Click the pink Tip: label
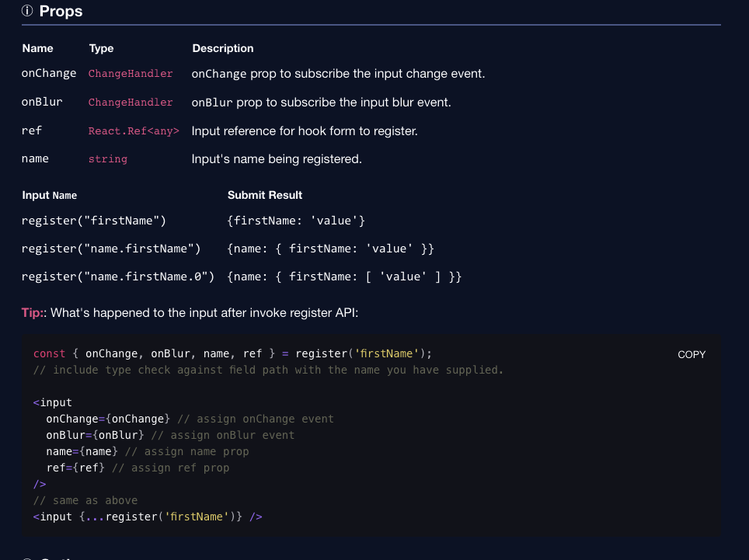Image resolution: width=749 pixels, height=560 pixels. (x=32, y=313)
